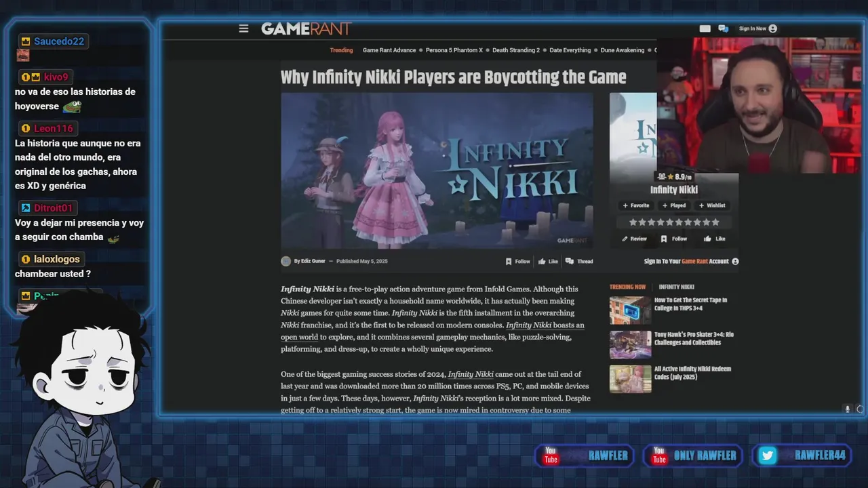This screenshot has width=868, height=488.
Task: Select chat user laloxlogos
Action: (57, 259)
